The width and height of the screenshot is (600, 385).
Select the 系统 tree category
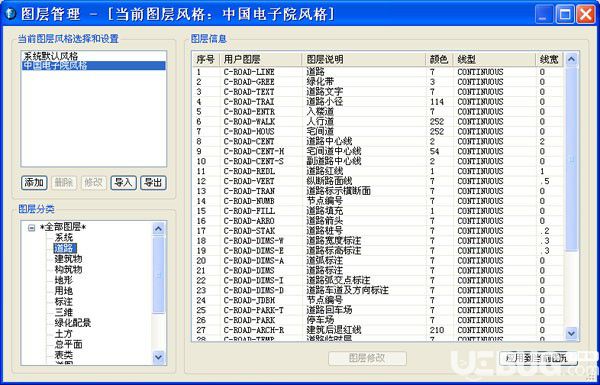pos(64,237)
